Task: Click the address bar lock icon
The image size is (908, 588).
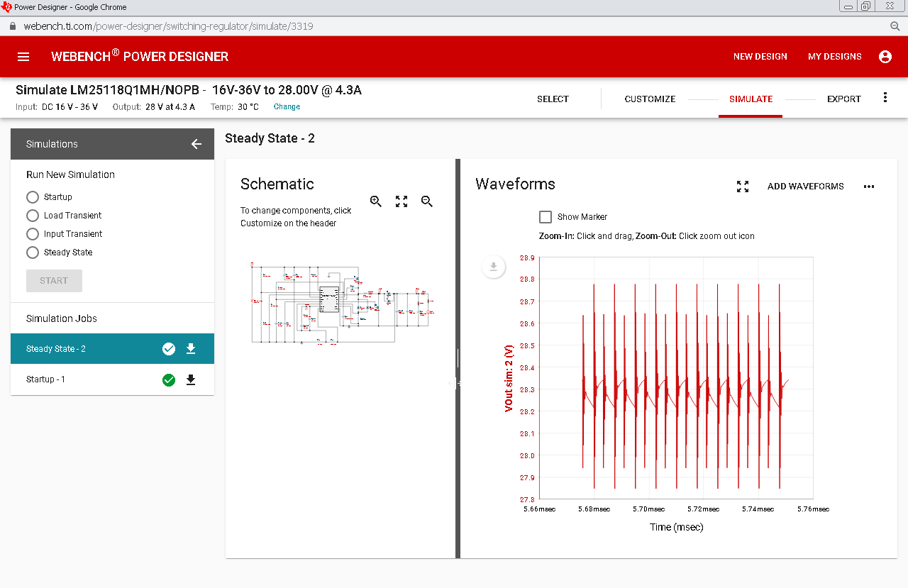Action: pos(12,26)
